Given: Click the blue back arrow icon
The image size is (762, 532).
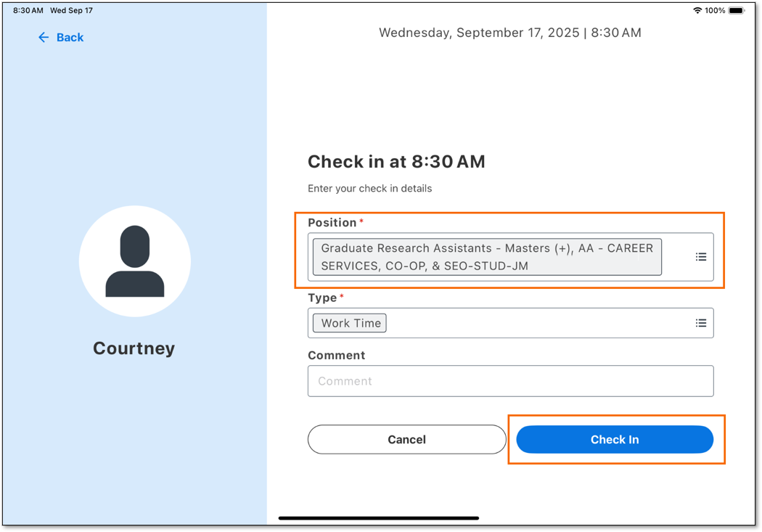Looking at the screenshot, I should (44, 37).
